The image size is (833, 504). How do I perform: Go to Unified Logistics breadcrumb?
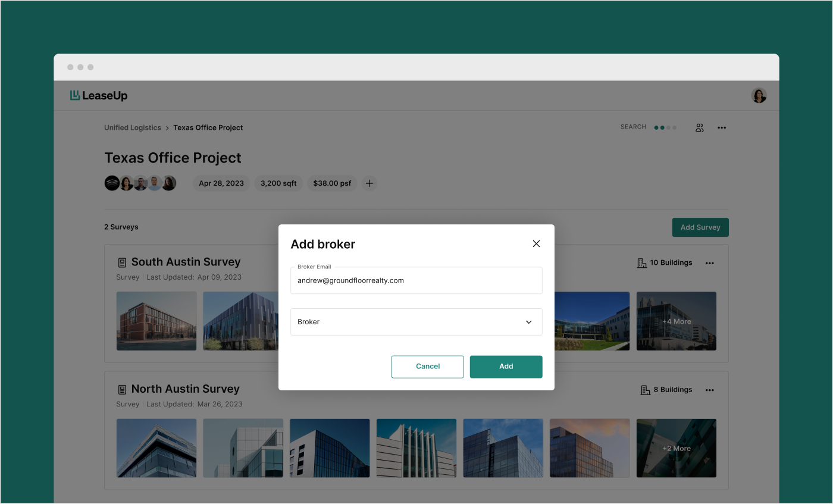[133, 127]
